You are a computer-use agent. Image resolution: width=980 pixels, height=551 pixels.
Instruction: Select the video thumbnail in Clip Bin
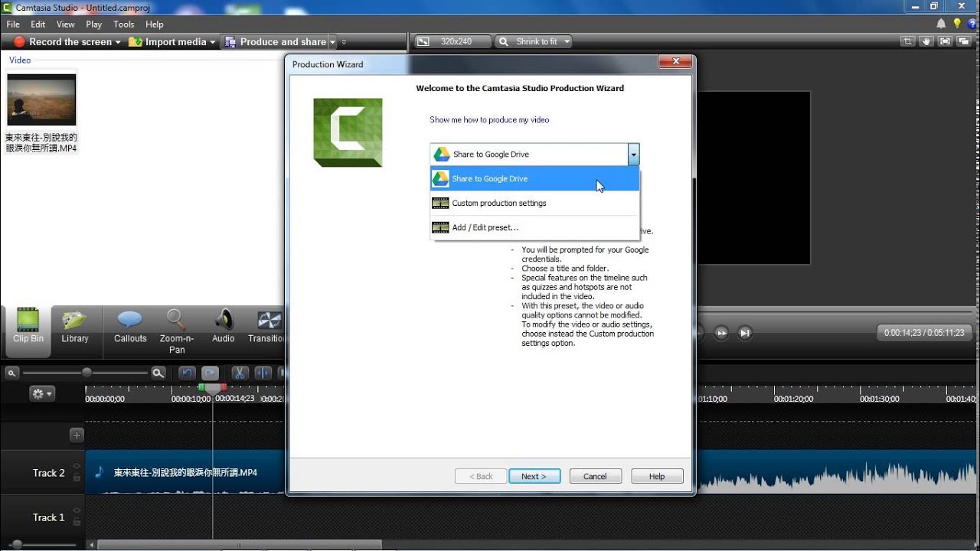click(41, 99)
